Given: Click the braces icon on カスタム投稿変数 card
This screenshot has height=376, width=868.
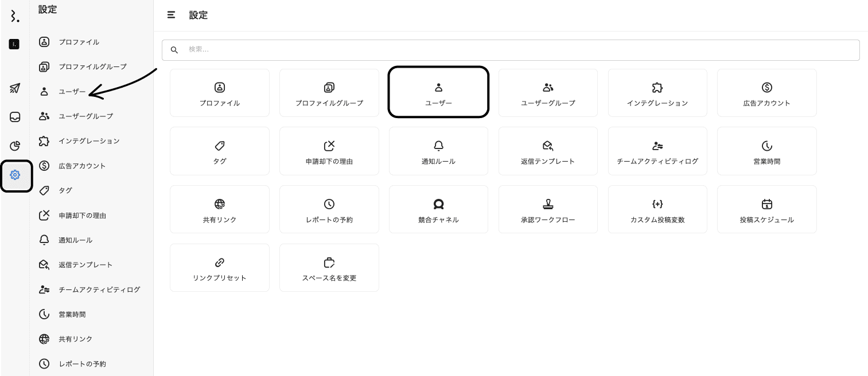Looking at the screenshot, I should pos(657,204).
